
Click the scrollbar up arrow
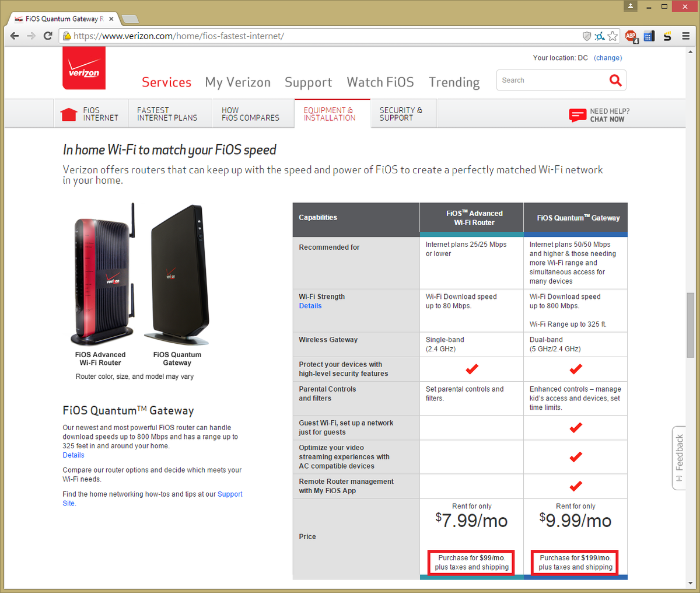(x=691, y=53)
